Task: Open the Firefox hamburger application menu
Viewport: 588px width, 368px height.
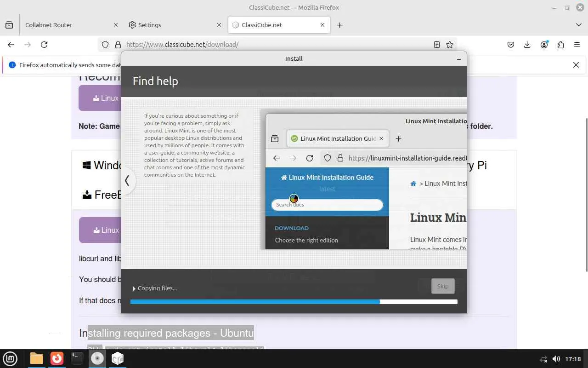Action: click(577, 45)
